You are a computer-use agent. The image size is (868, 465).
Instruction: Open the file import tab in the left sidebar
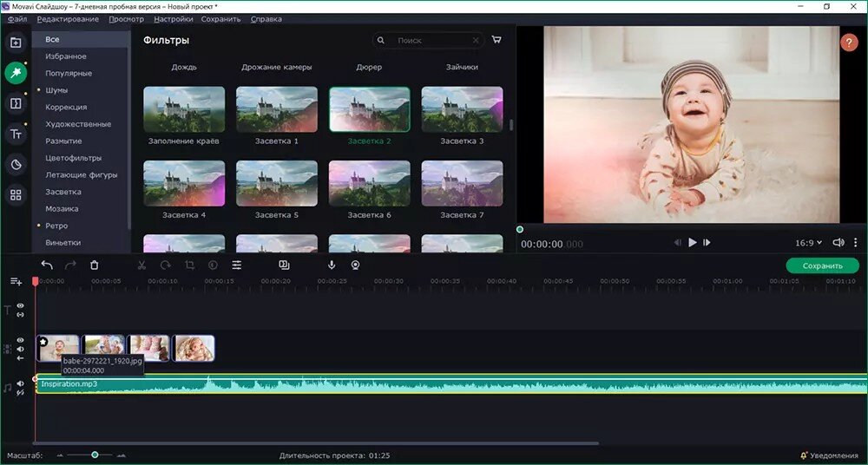coord(16,43)
